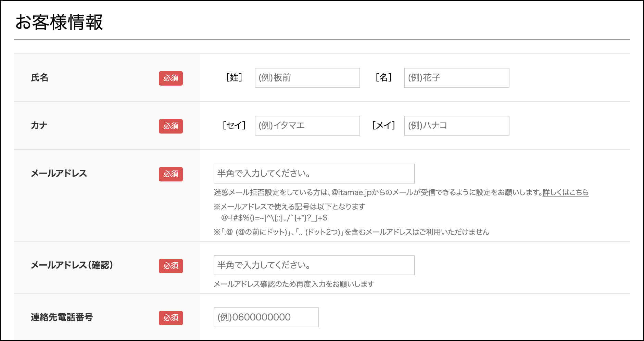Click the [メイ] field label
Screen dimensions: 644x341
click(383, 125)
